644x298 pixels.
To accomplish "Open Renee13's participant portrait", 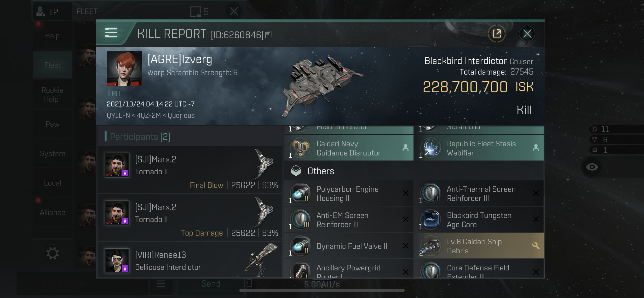I will [x=117, y=260].
